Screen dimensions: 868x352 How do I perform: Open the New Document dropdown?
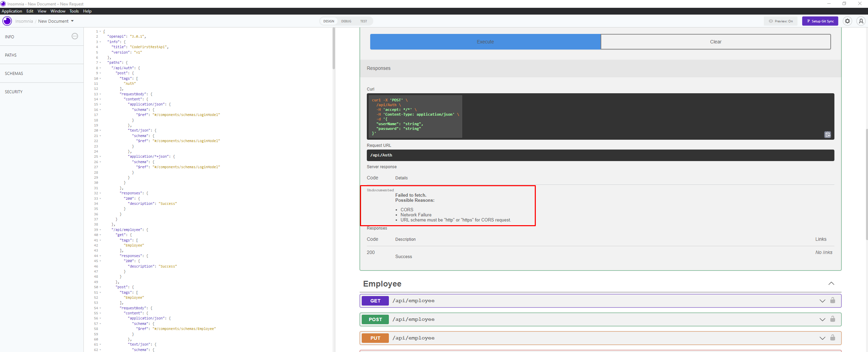coord(56,21)
